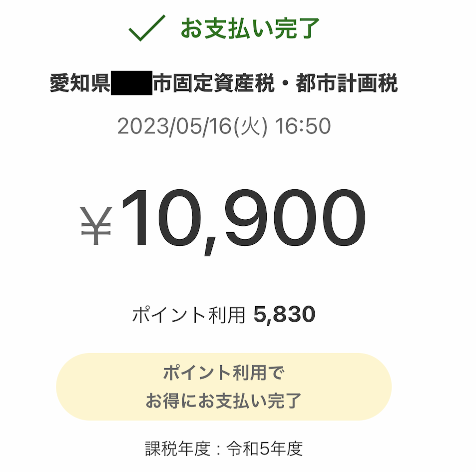The height and width of the screenshot is (472, 476).
Task: Click the black redacted city name box
Action: point(131,83)
